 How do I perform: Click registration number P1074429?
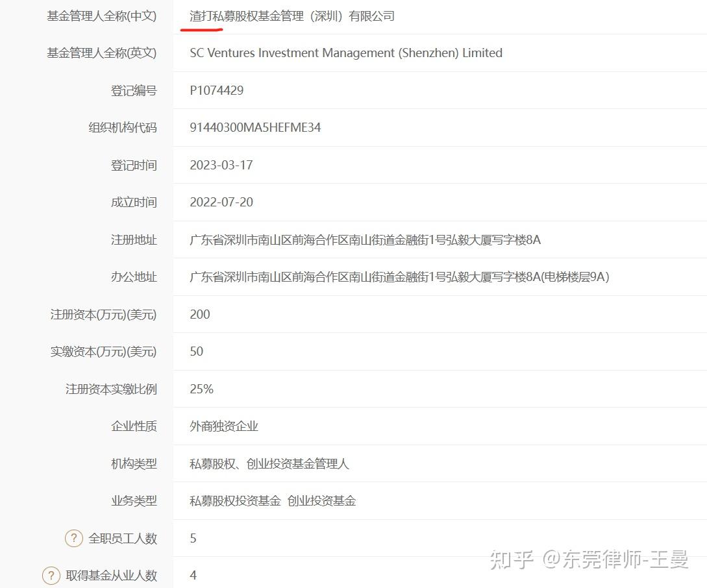(x=216, y=91)
